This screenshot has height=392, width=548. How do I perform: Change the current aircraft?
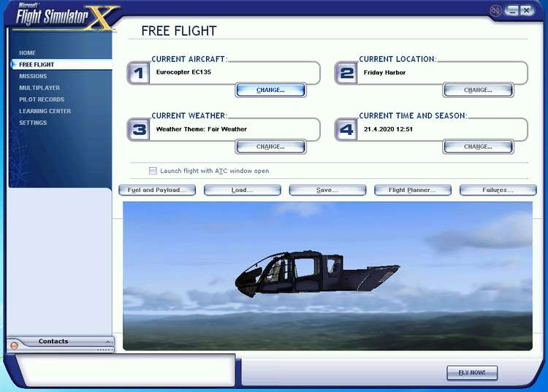point(270,90)
